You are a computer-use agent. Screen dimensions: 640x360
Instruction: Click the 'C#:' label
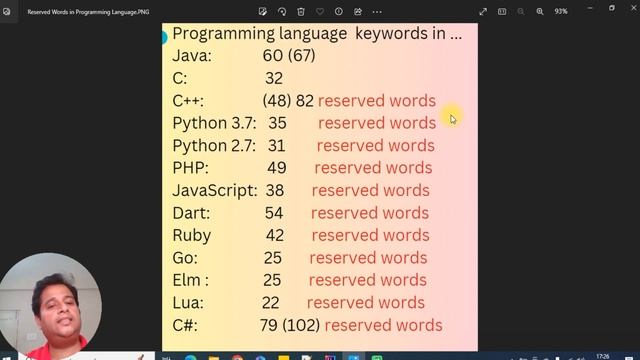[x=185, y=325]
